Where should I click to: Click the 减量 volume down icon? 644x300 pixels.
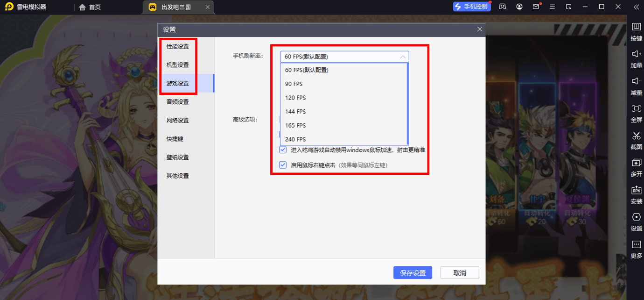coord(637,81)
